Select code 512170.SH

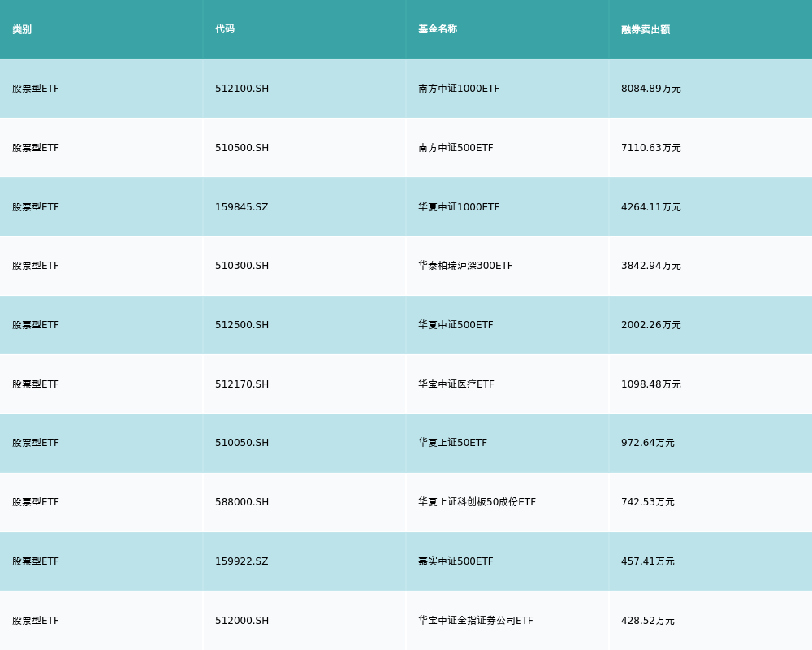click(x=242, y=384)
